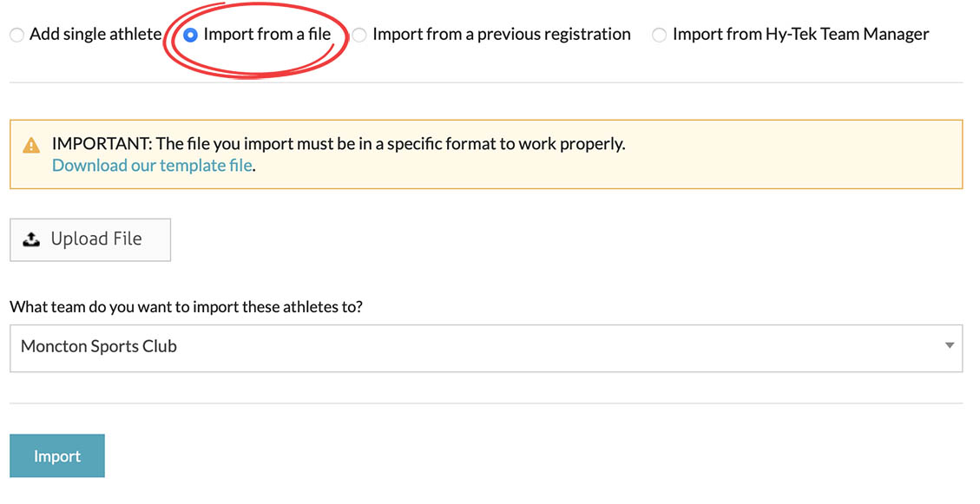Open the Moncton Sports Club combo box
Screen dimensions: 980x504
[x=486, y=348]
